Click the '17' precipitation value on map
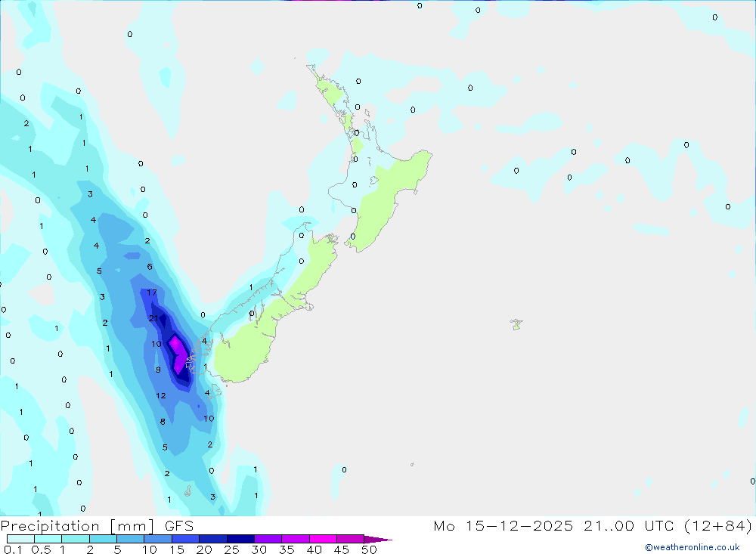Viewport: 756px width, 554px height. tap(151, 292)
